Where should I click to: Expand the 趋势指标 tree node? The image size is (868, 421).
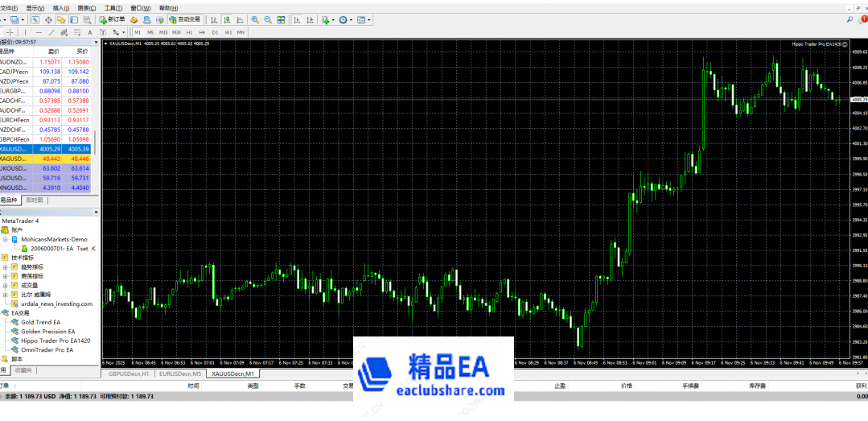pyautogui.click(x=5, y=266)
